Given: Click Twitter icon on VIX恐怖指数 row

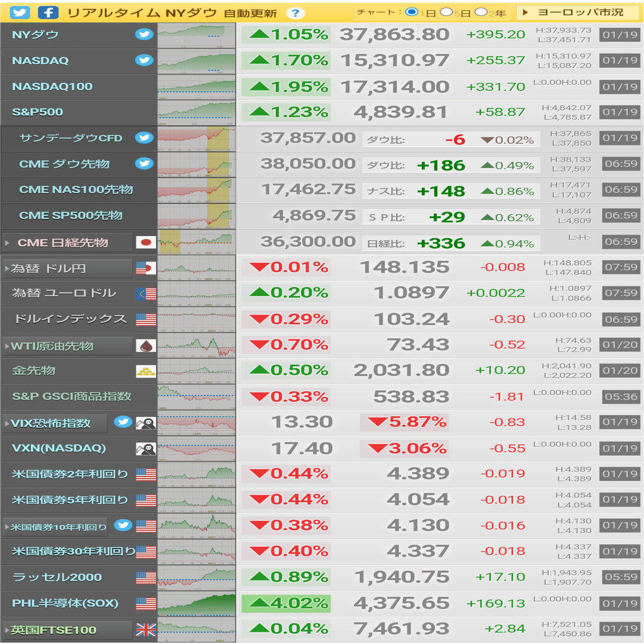Looking at the screenshot, I should [123, 422].
